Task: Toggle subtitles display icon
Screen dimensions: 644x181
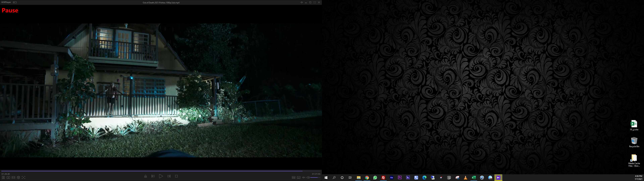Action: pos(299,177)
